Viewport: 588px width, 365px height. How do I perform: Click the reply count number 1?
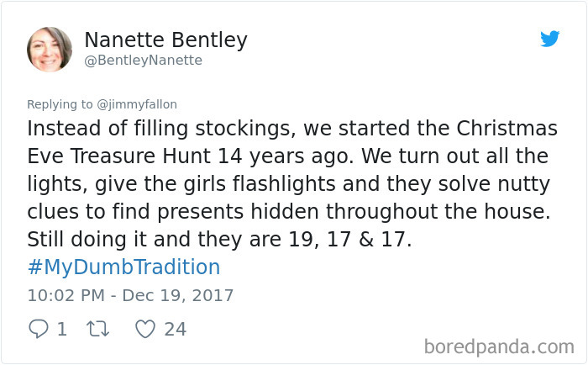61,329
